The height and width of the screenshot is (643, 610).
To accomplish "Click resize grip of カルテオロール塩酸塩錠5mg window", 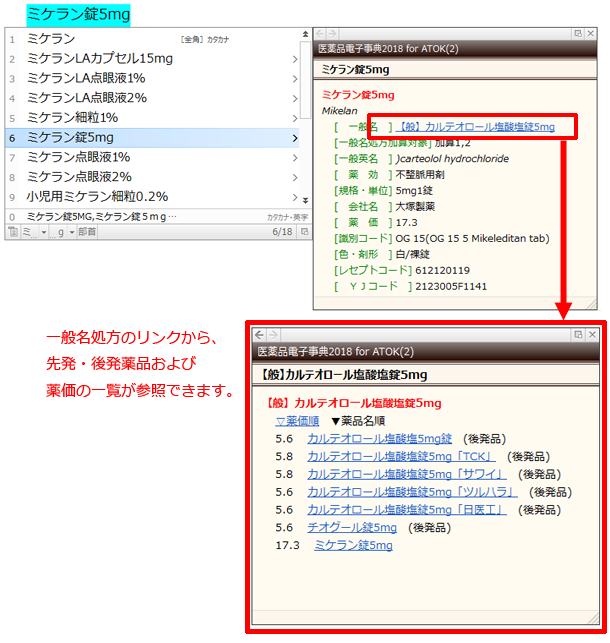I will coord(594,618).
